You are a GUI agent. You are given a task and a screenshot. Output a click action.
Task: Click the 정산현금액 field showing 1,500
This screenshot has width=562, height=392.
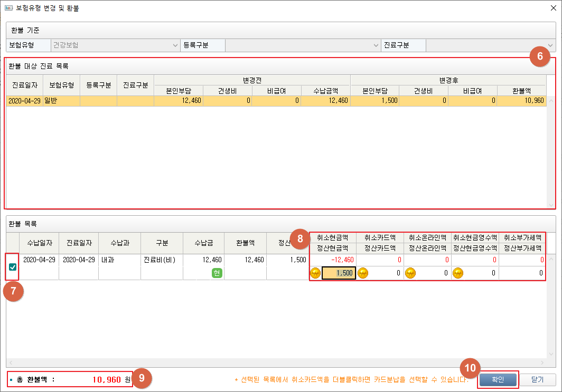tap(339, 273)
